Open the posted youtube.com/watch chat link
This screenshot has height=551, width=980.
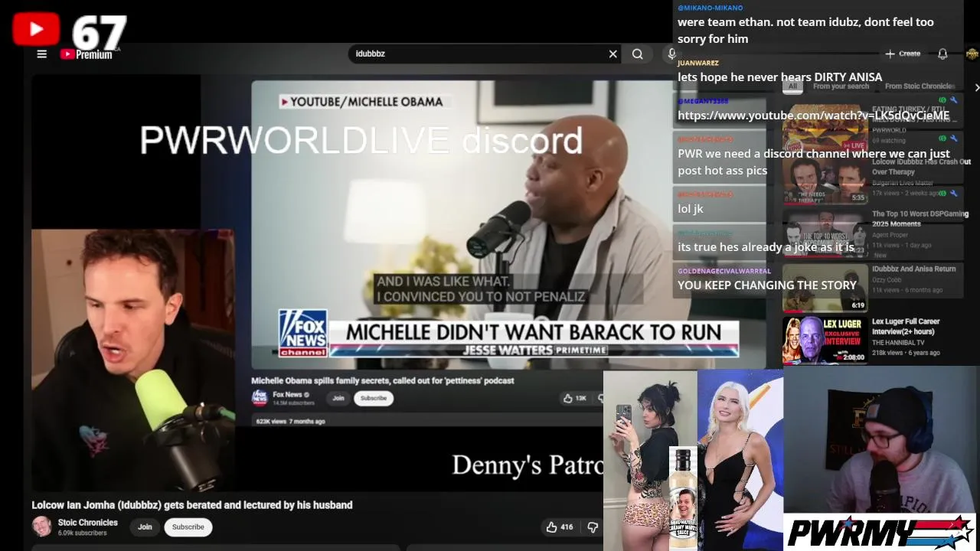pos(813,116)
